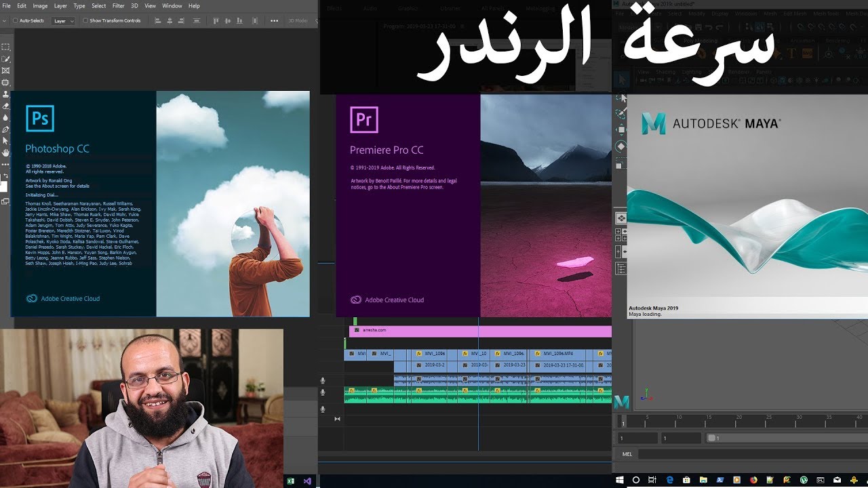Image resolution: width=868 pixels, height=488 pixels.
Task: Open the Windows Start menu
Action: [620, 480]
